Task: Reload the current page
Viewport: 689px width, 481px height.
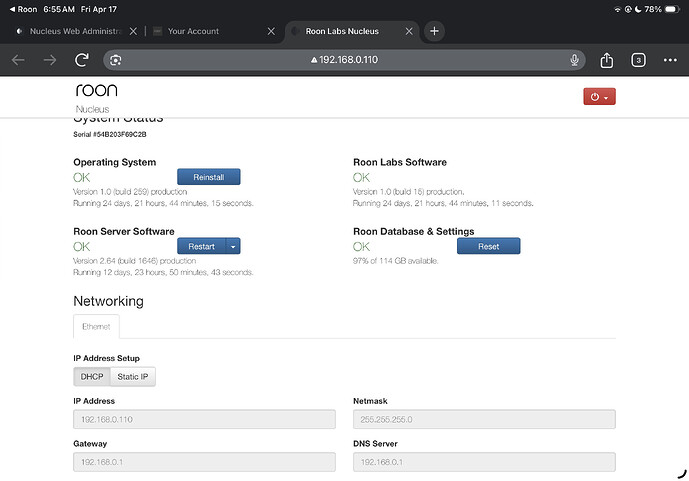Action: (x=82, y=60)
